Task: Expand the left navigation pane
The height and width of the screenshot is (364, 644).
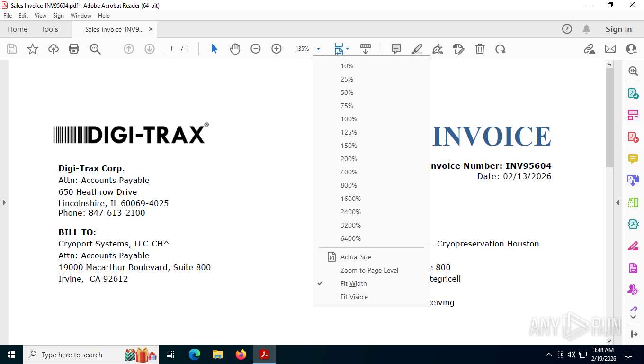Action: point(4,202)
